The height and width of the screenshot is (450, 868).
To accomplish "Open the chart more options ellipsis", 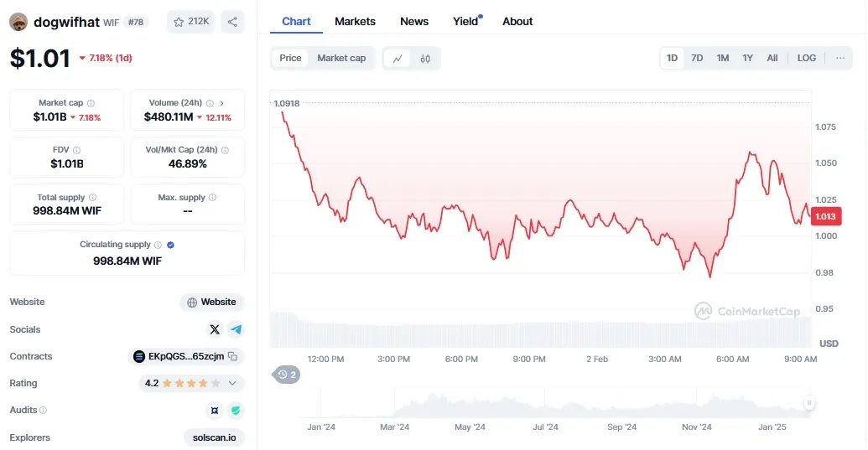I will 840,58.
